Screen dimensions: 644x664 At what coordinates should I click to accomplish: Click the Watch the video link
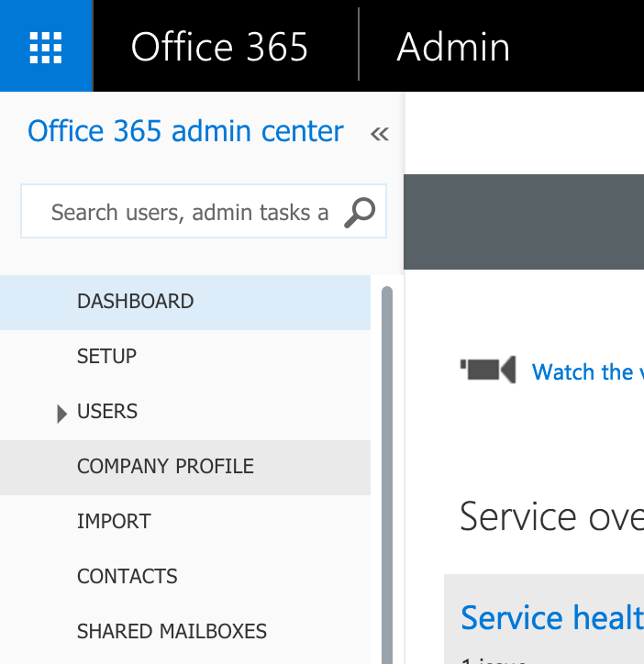point(588,371)
